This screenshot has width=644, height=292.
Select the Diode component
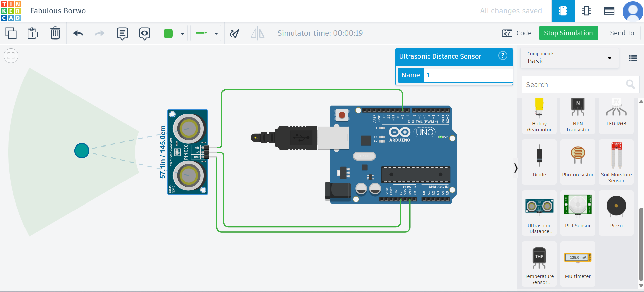tap(539, 162)
